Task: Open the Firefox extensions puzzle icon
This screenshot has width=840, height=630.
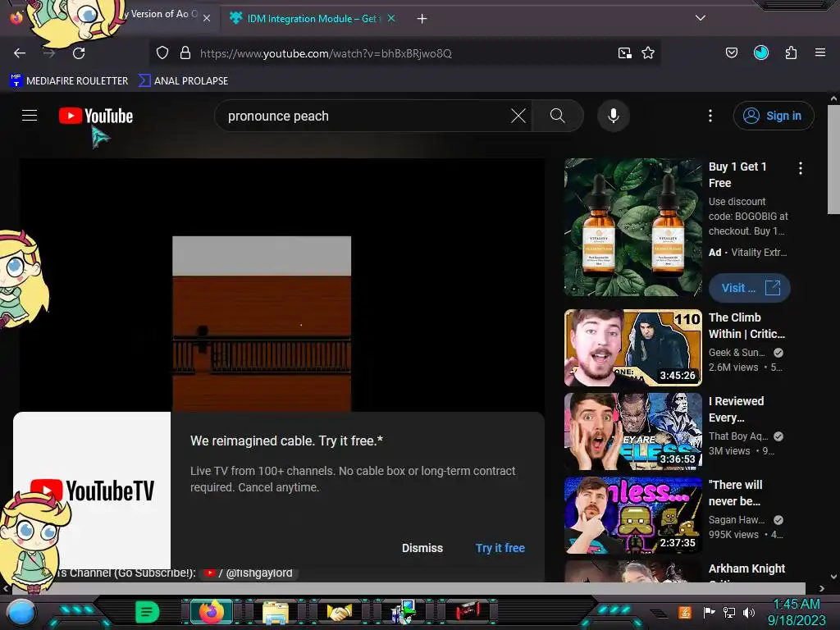Action: pyautogui.click(x=791, y=53)
